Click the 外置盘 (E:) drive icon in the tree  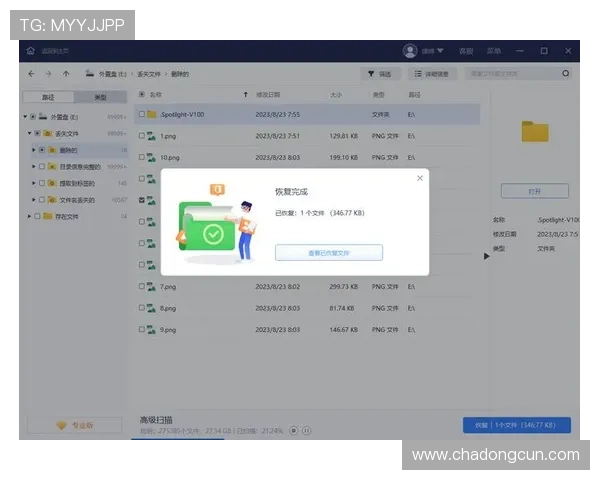(43, 116)
